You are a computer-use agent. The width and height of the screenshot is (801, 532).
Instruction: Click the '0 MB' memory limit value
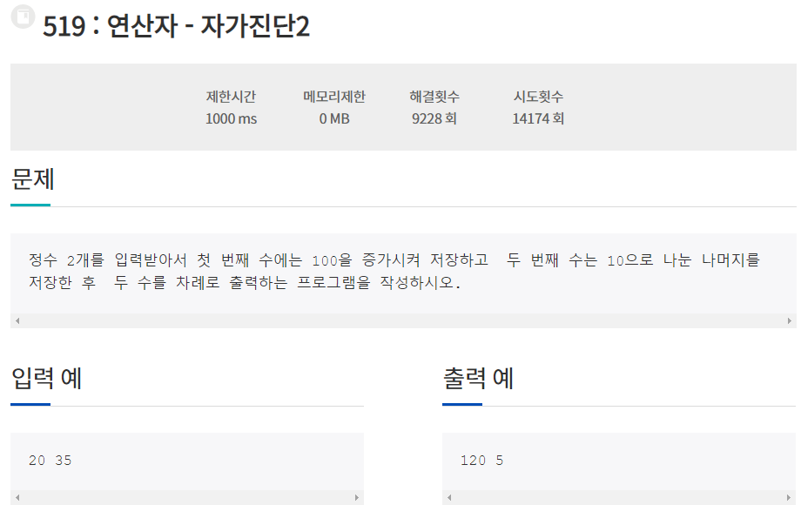[334, 118]
